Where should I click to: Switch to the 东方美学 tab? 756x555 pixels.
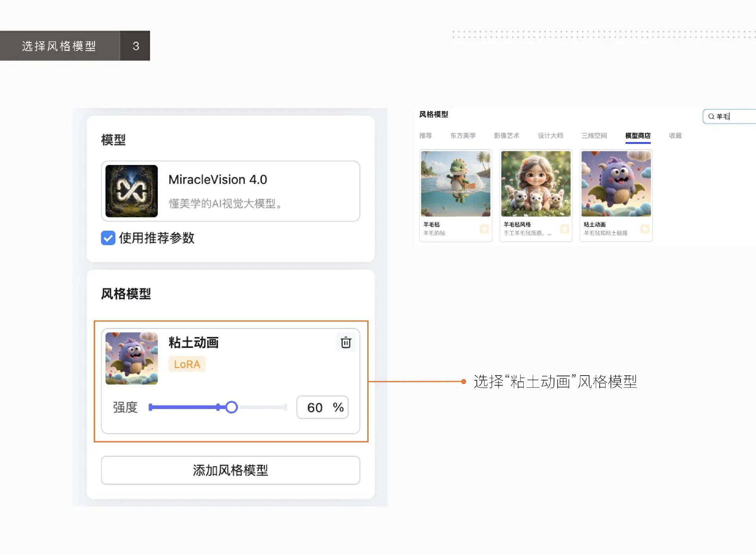[463, 136]
